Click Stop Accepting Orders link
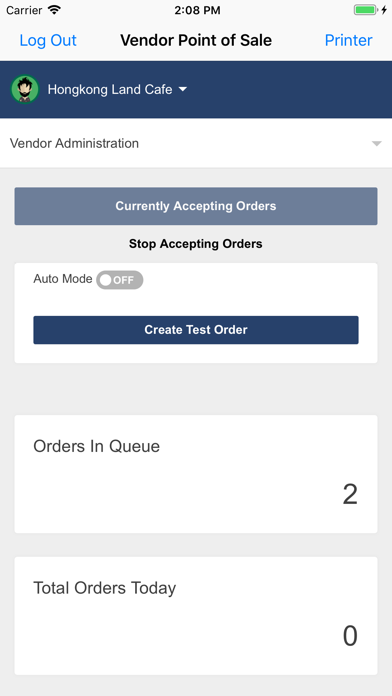The height and width of the screenshot is (696, 392). (196, 244)
